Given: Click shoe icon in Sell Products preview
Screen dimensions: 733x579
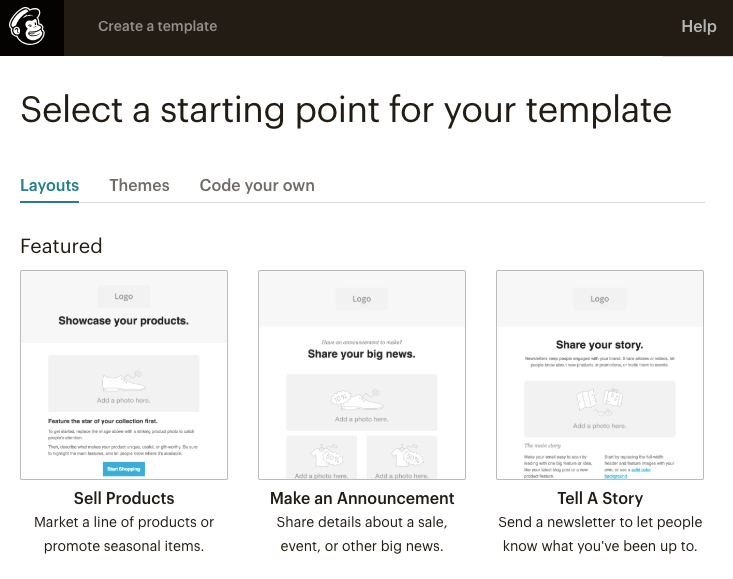Looking at the screenshot, I should point(124,381).
